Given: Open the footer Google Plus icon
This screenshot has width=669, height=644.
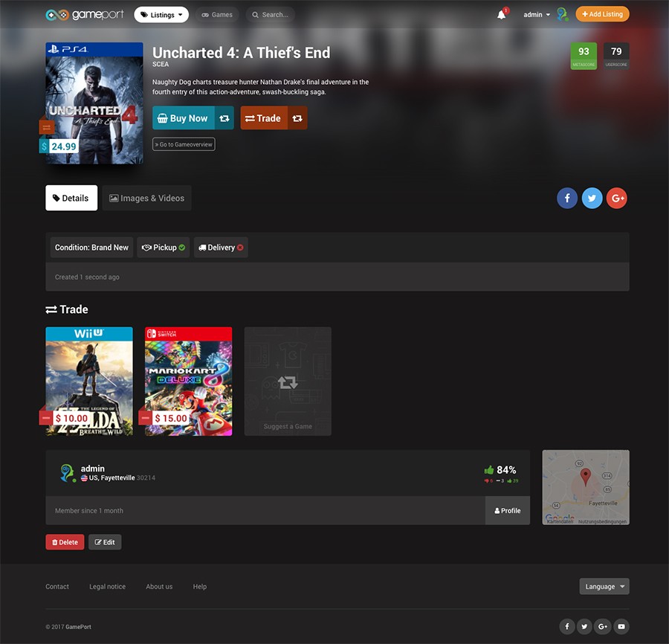Looking at the screenshot, I should coord(603,626).
